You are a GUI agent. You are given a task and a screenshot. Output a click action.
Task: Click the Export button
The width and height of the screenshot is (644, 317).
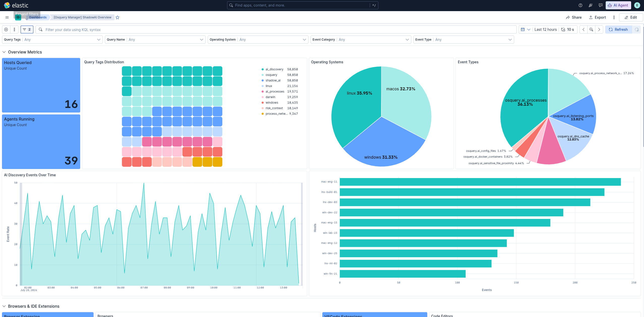[597, 17]
